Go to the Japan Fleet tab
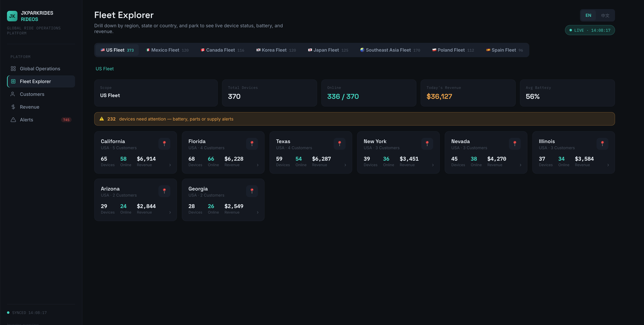The width and height of the screenshot is (644, 325). click(328, 50)
